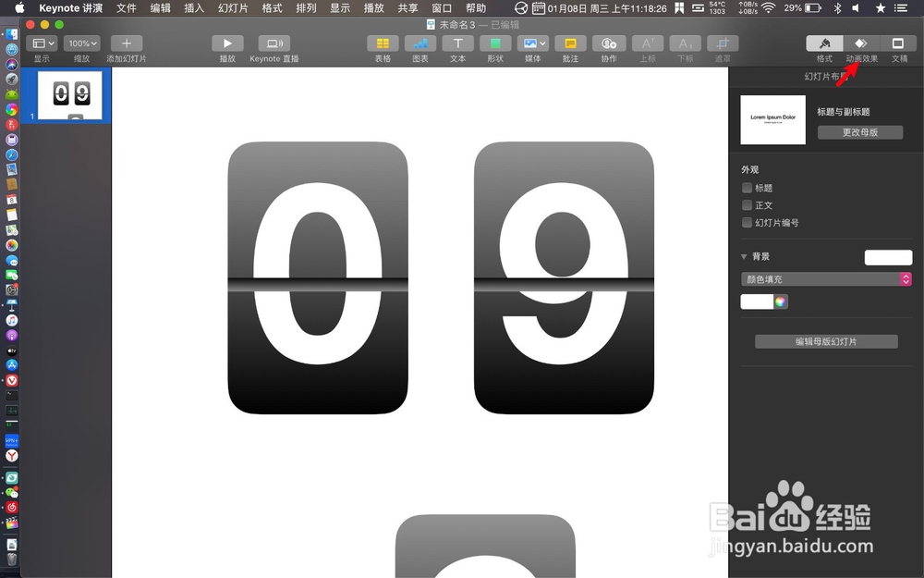
Task: Open WeChat from the Dock
Action: pyautogui.click(x=12, y=493)
